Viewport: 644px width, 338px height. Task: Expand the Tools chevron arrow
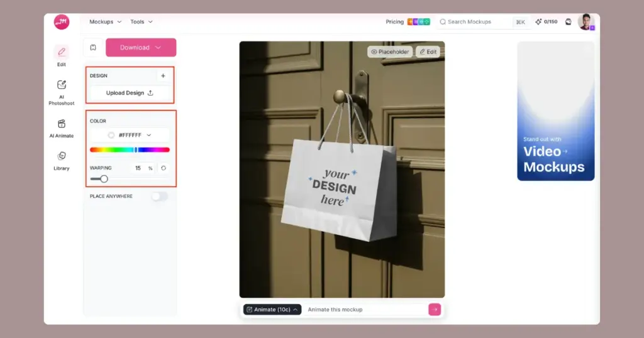[150, 22]
